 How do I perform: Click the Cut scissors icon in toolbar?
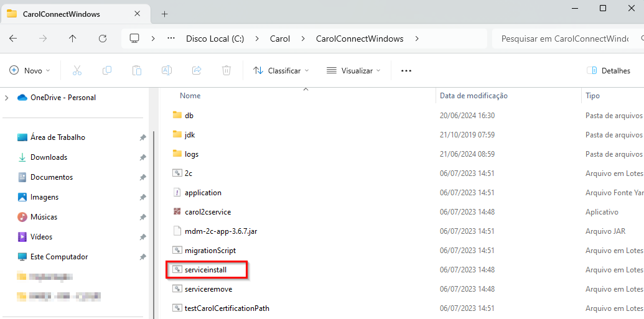click(77, 71)
